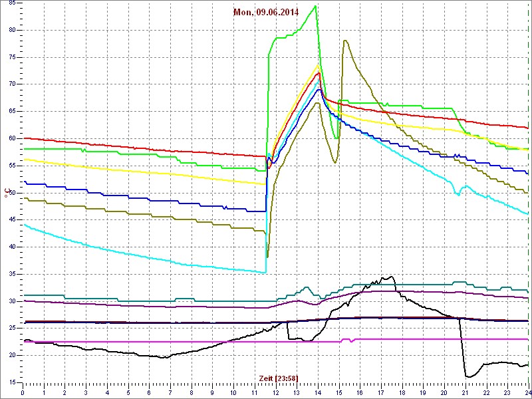Image resolution: width=532 pixels, height=399 pixels.
Task: Select the 45 value on temperature axis
Action: [x=11, y=220]
